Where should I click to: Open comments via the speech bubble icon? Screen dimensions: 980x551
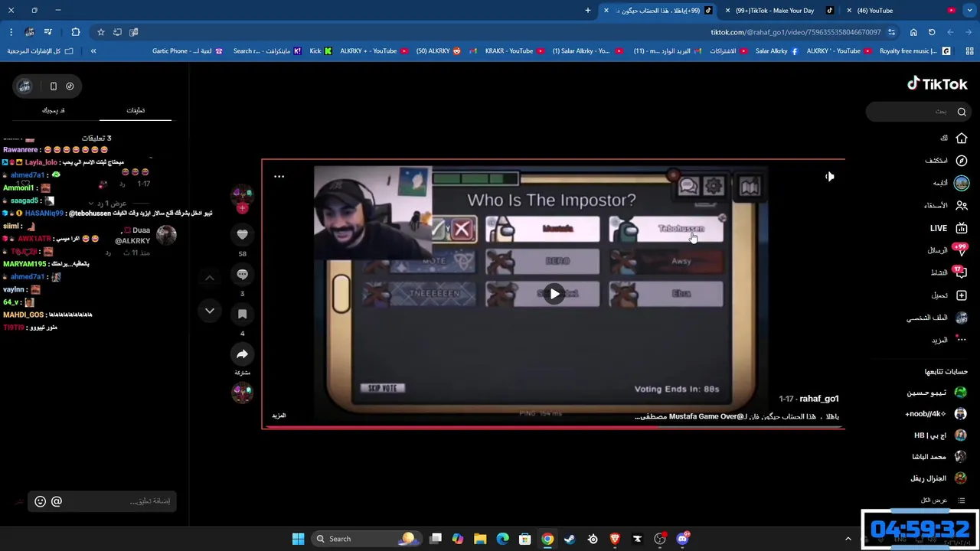click(242, 274)
